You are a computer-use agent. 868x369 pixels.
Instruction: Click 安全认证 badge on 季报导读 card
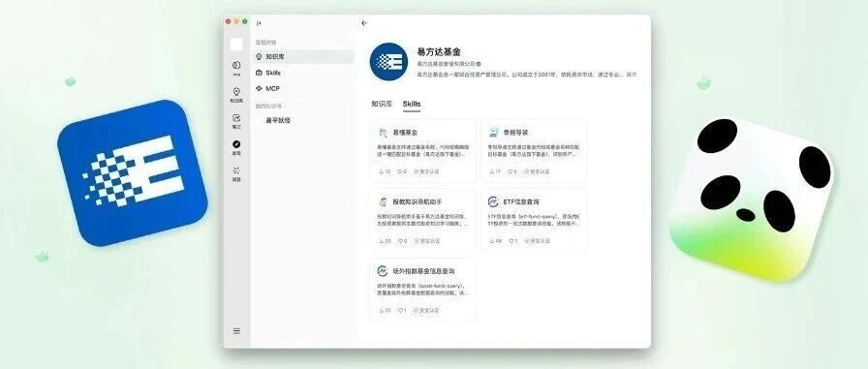pyautogui.click(x=537, y=171)
